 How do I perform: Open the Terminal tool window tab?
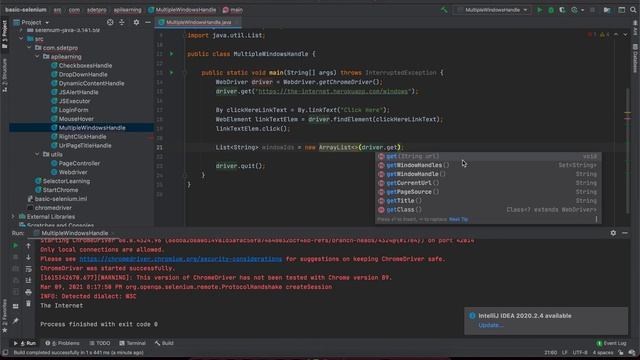pyautogui.click(x=132, y=343)
